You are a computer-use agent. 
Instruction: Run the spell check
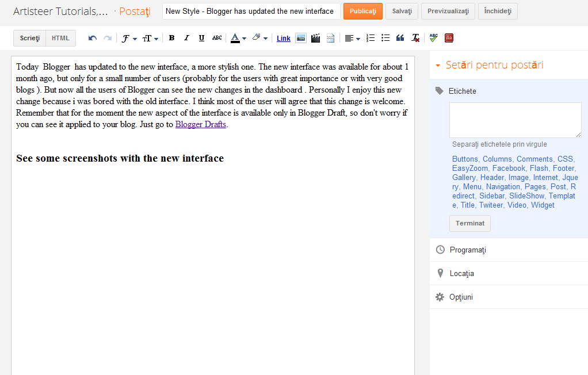pos(433,37)
